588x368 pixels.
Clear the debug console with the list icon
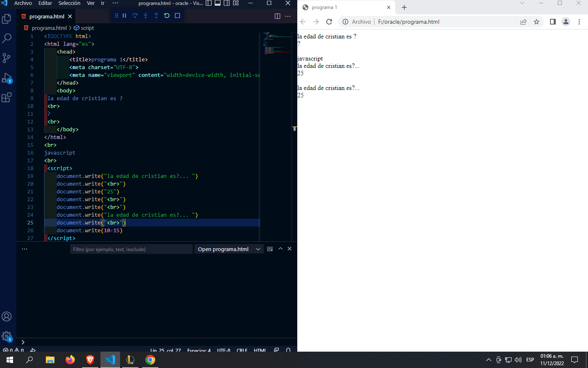[270, 249]
